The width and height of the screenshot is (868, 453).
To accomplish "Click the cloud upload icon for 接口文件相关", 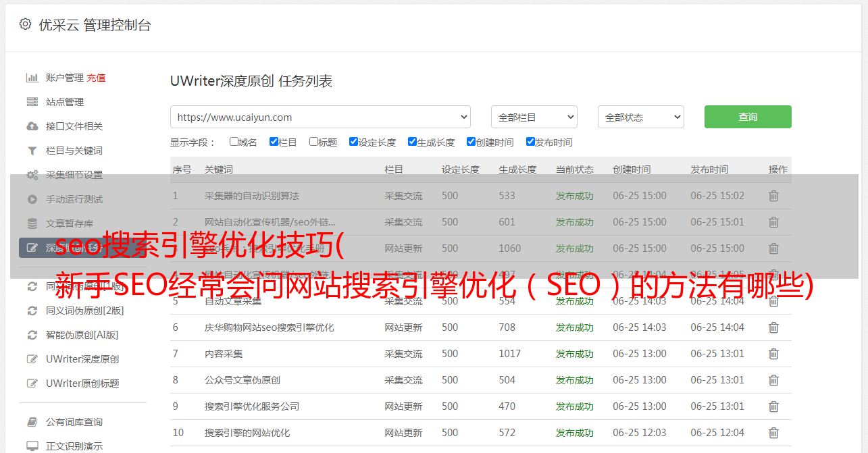I will coord(32,126).
